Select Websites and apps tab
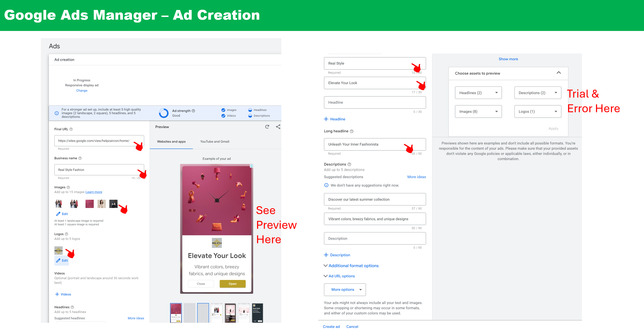 171,142
